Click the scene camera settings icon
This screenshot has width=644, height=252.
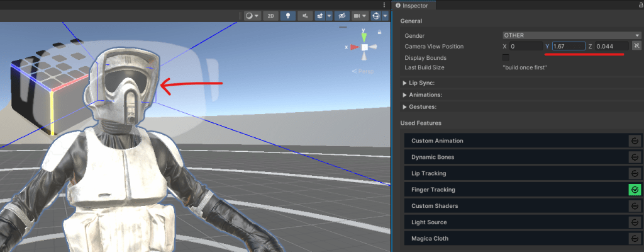(x=358, y=16)
